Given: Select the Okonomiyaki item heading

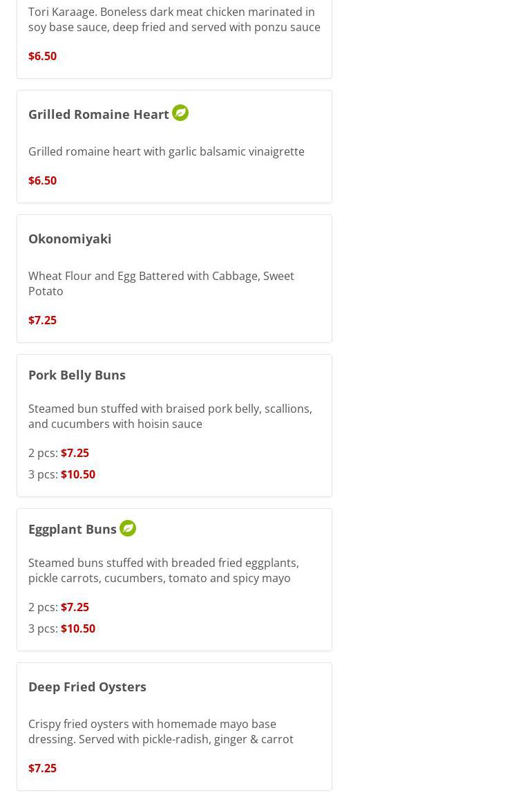Looking at the screenshot, I should tap(70, 239).
